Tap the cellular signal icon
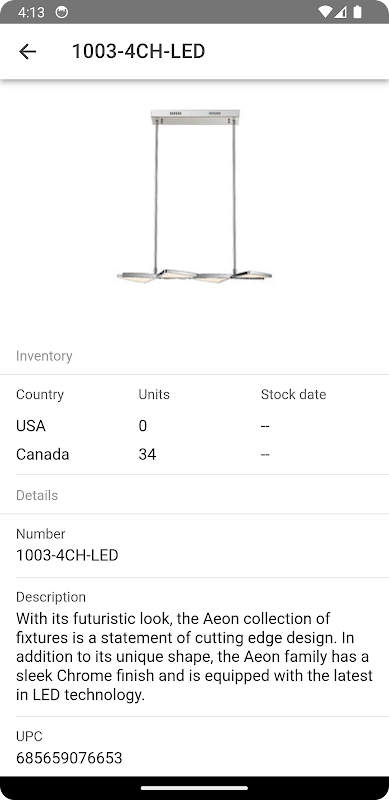 341,12
